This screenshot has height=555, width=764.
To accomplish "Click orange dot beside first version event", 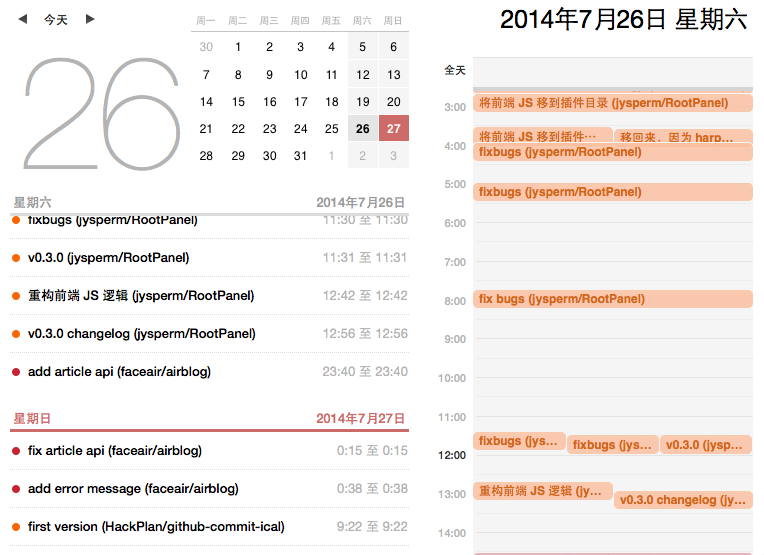I will pos(16,527).
